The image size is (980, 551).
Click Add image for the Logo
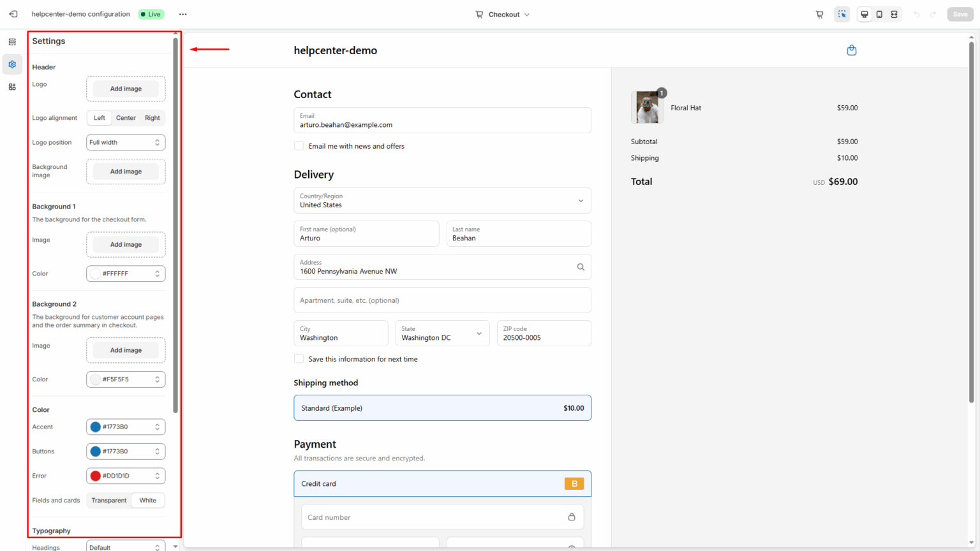click(125, 89)
